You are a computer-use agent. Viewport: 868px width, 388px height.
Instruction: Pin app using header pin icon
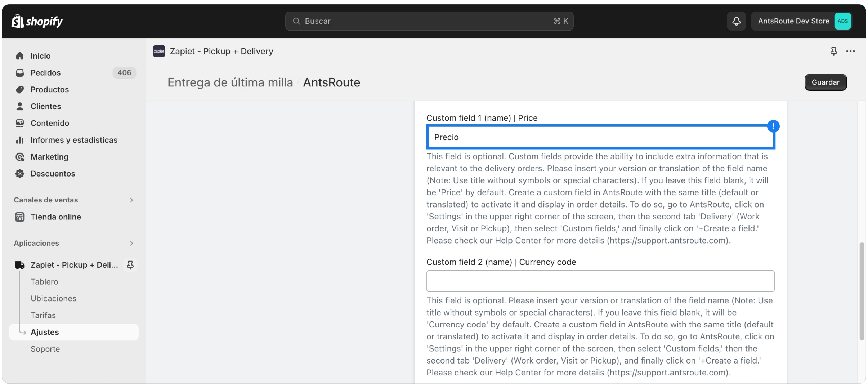[833, 51]
